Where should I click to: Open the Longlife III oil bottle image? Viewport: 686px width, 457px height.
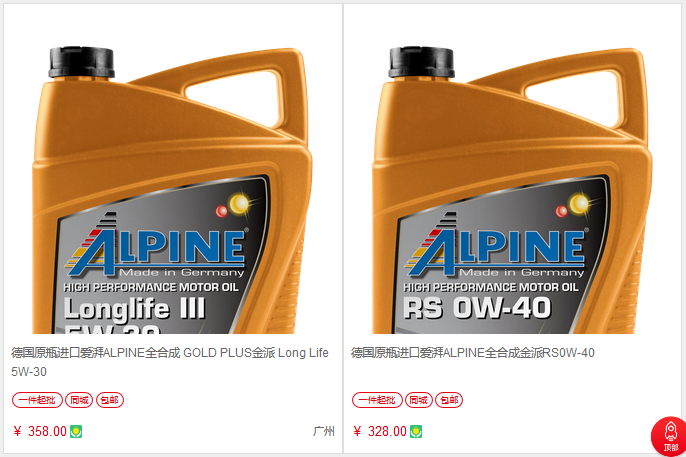pos(172,190)
